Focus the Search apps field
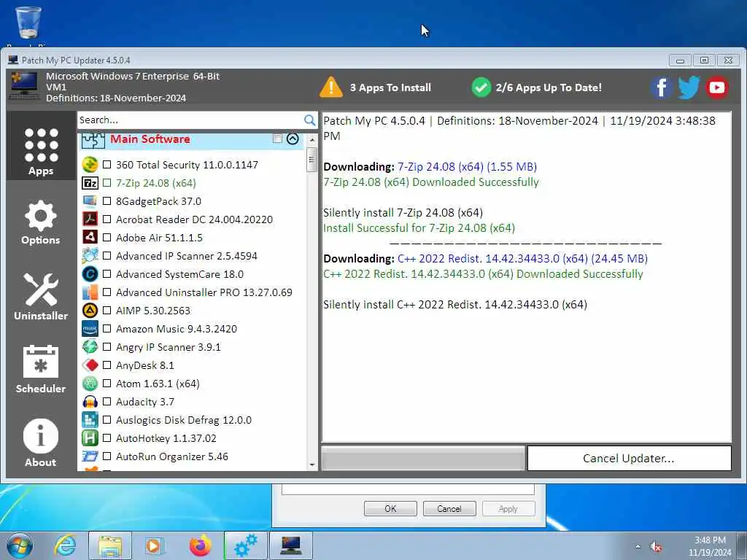The image size is (747, 560). [190, 120]
